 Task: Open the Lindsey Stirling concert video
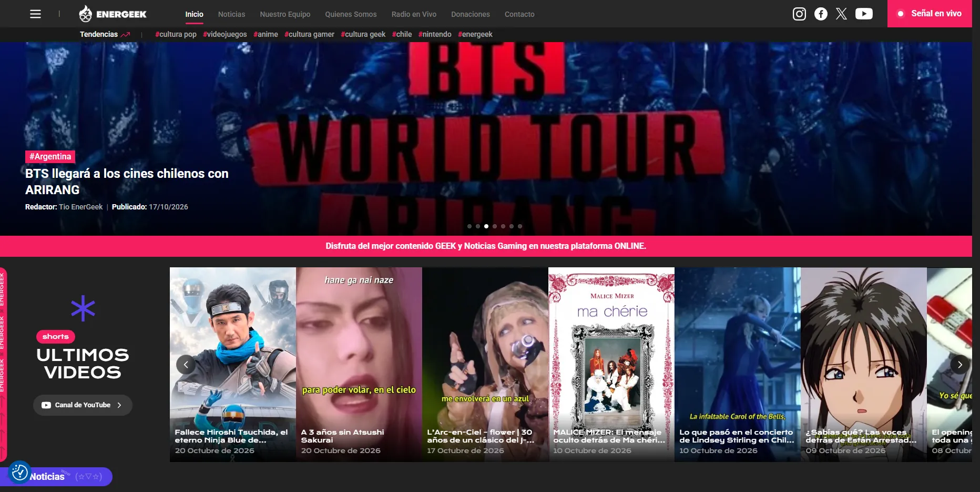point(738,365)
